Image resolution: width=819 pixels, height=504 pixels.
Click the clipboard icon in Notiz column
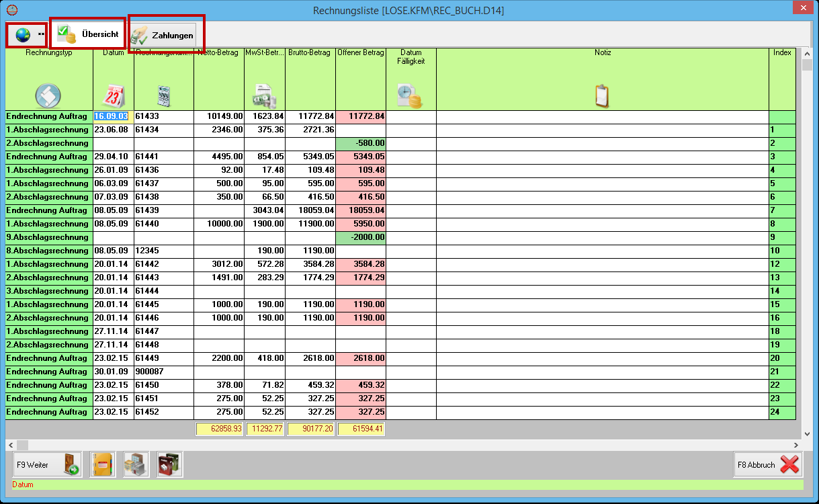point(602,95)
